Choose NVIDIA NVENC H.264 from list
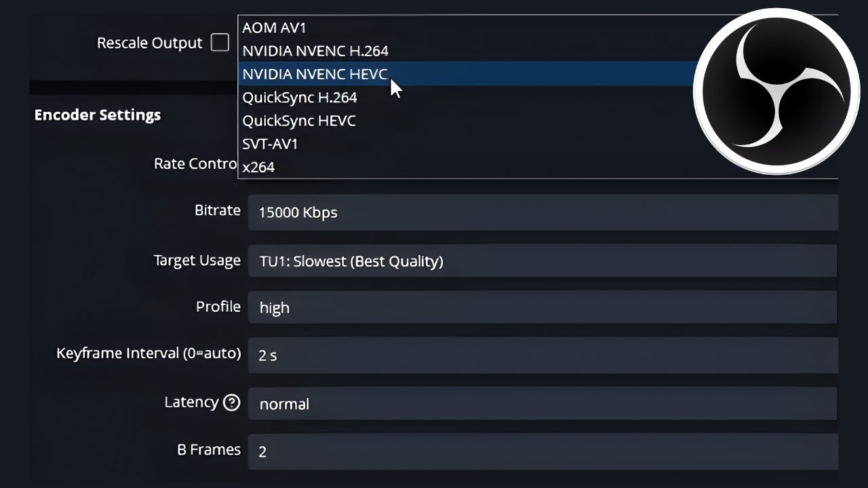 pos(315,51)
